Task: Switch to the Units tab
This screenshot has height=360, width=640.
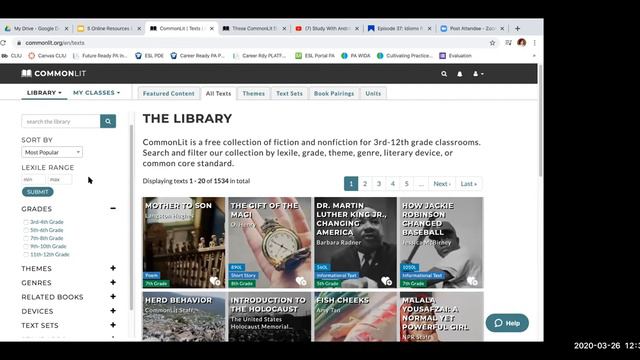Action: [373, 93]
